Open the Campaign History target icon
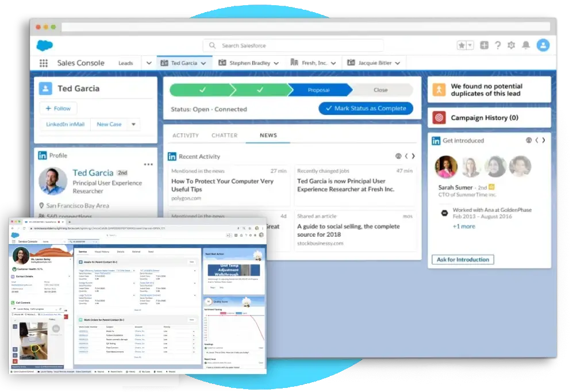The width and height of the screenshot is (588, 392). 439,118
